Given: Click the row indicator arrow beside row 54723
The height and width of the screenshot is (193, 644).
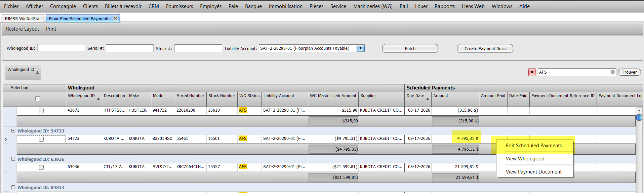Looking at the screenshot, I should click(x=6, y=139).
